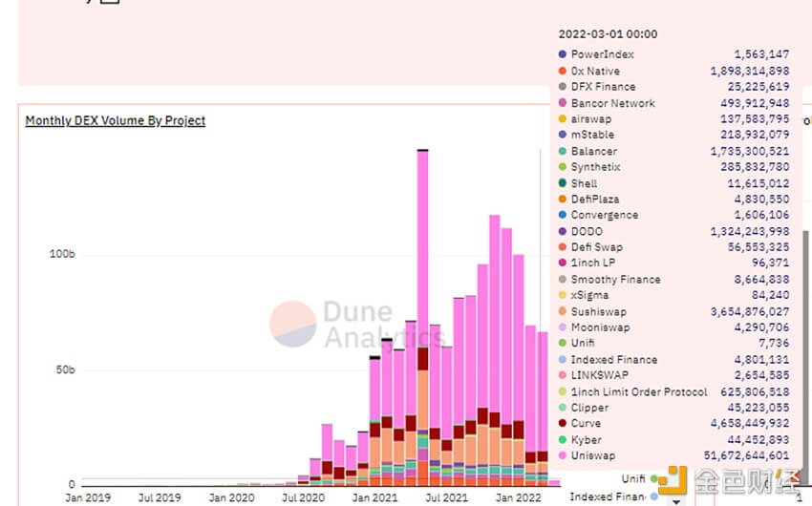Toggle the green Unifi legend marker
The height and width of the screenshot is (506, 812).
tap(654, 479)
